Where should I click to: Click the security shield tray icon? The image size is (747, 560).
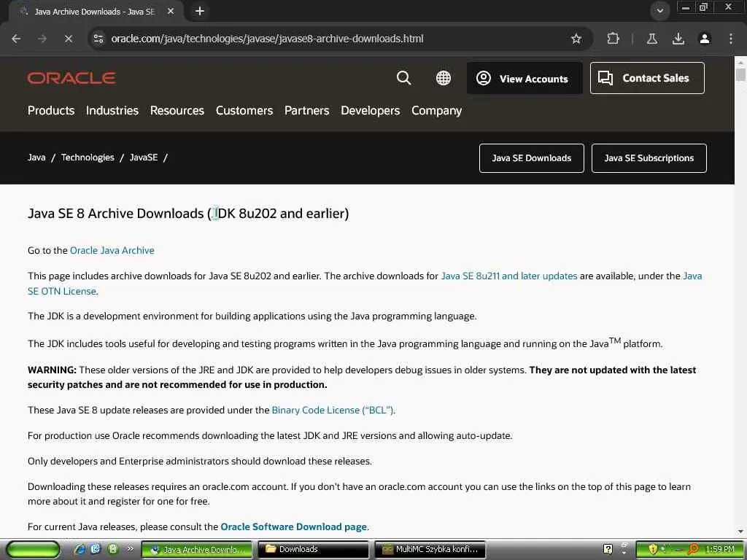[653, 550]
